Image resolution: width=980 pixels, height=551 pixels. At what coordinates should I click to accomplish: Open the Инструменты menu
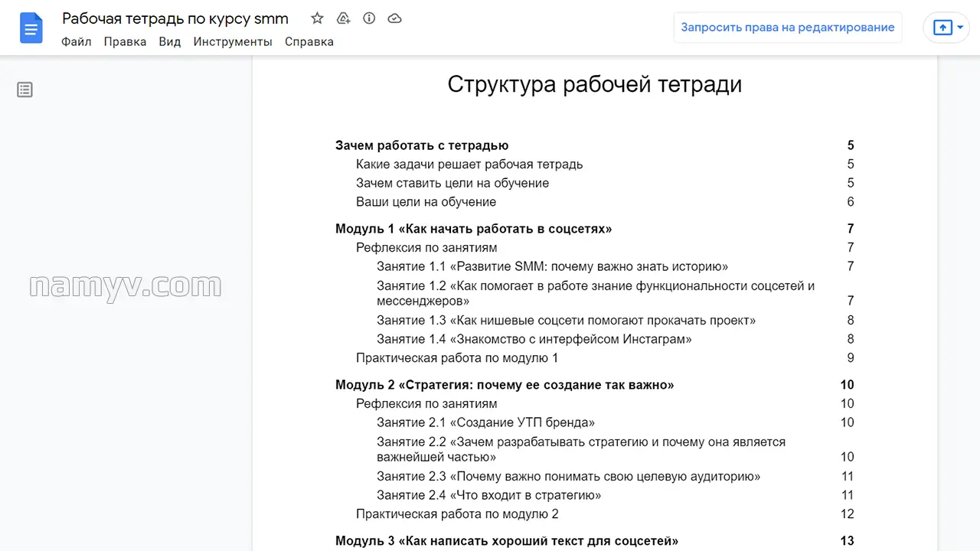[233, 42]
